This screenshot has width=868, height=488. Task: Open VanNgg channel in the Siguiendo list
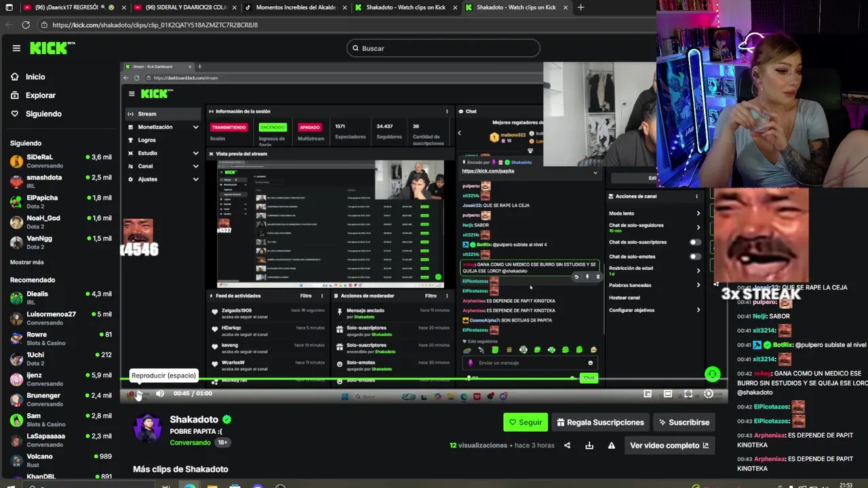pyautogui.click(x=60, y=243)
